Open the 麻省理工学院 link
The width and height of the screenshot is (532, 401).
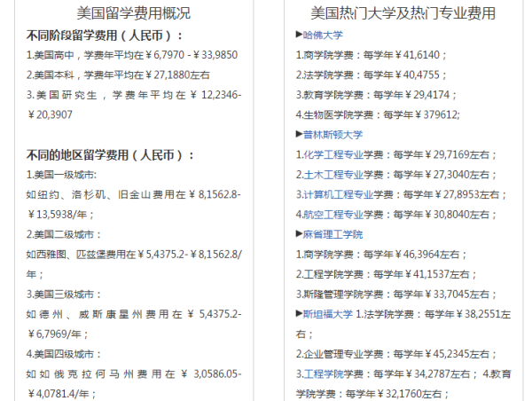332,234
